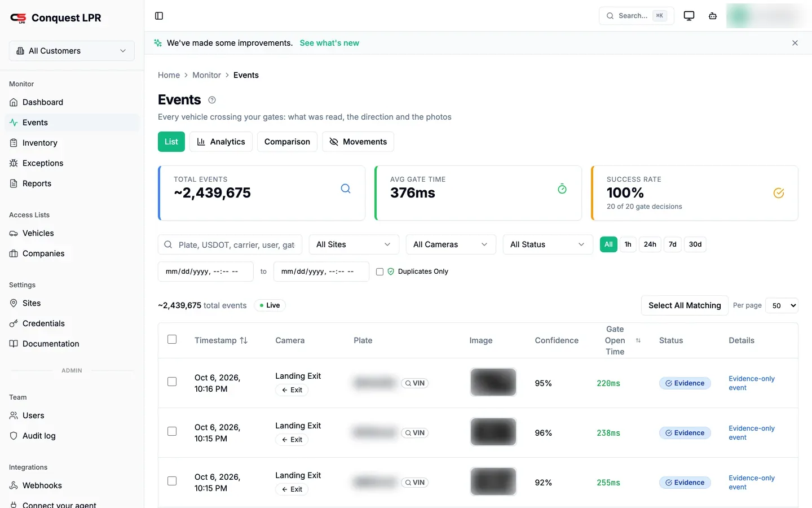Switch to the Analytics tab
Screen dimensions: 812x508
[221, 142]
